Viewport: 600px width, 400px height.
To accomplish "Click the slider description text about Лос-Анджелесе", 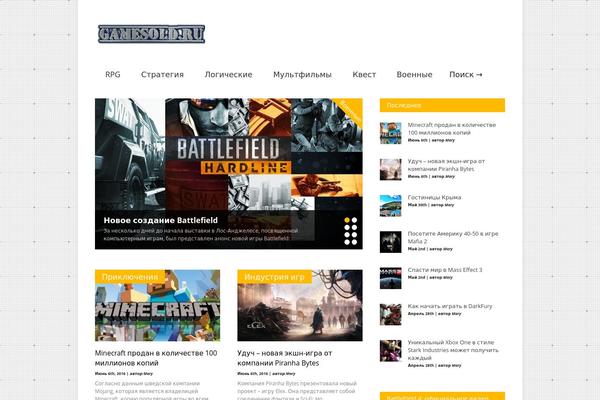I will (201, 235).
